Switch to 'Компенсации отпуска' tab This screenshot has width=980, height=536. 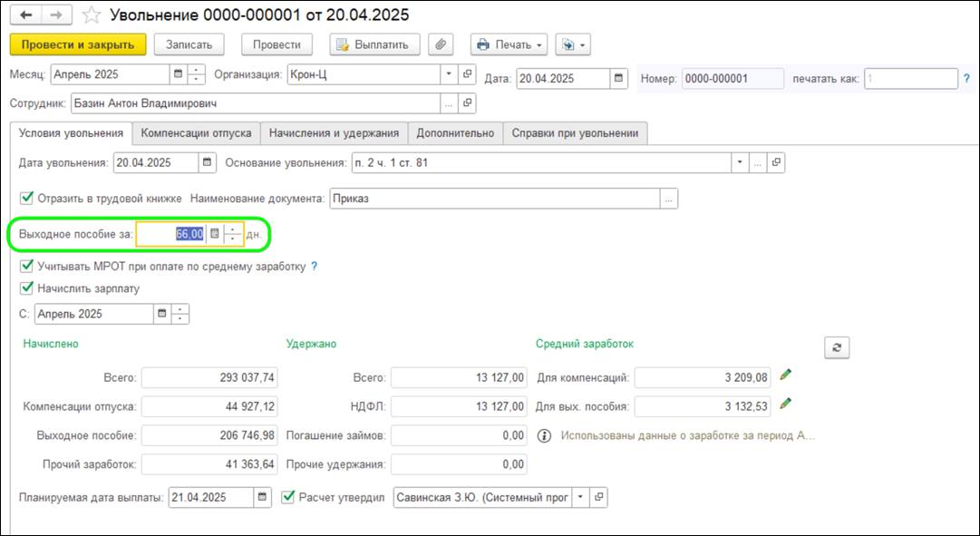pos(197,133)
